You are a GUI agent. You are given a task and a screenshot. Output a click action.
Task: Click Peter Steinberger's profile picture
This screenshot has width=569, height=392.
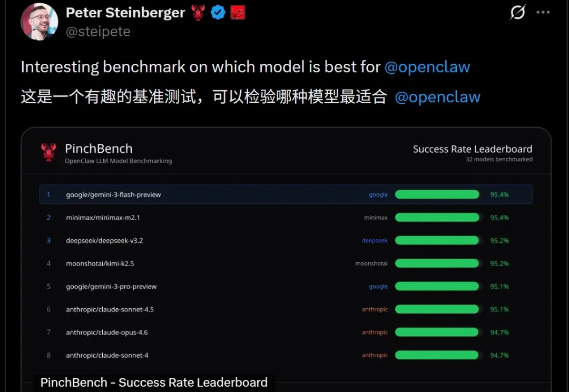click(39, 22)
